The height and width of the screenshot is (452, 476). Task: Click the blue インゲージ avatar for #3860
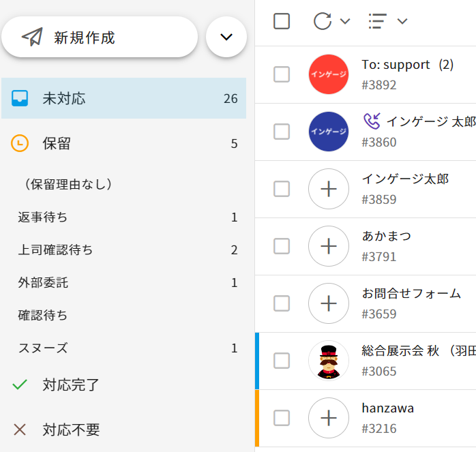329,132
